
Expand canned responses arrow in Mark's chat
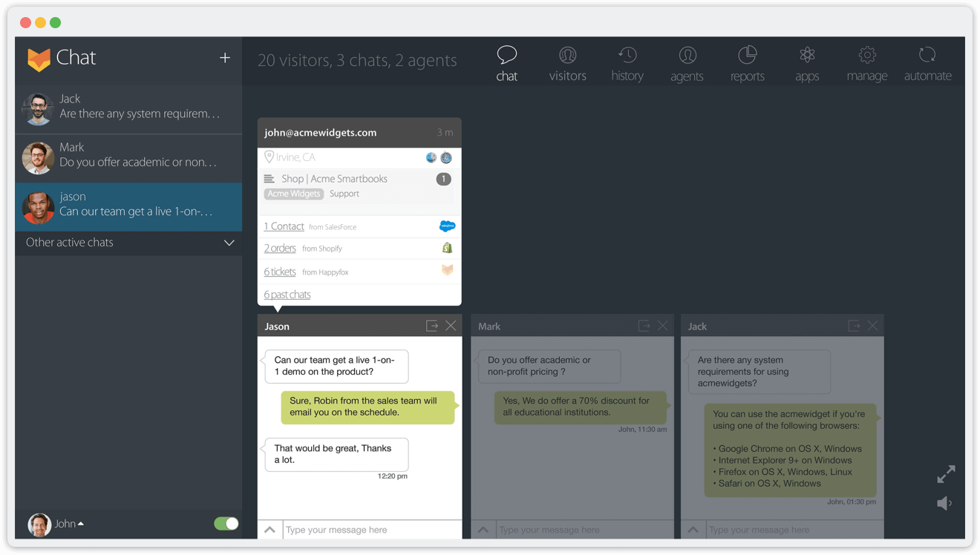pyautogui.click(x=483, y=530)
